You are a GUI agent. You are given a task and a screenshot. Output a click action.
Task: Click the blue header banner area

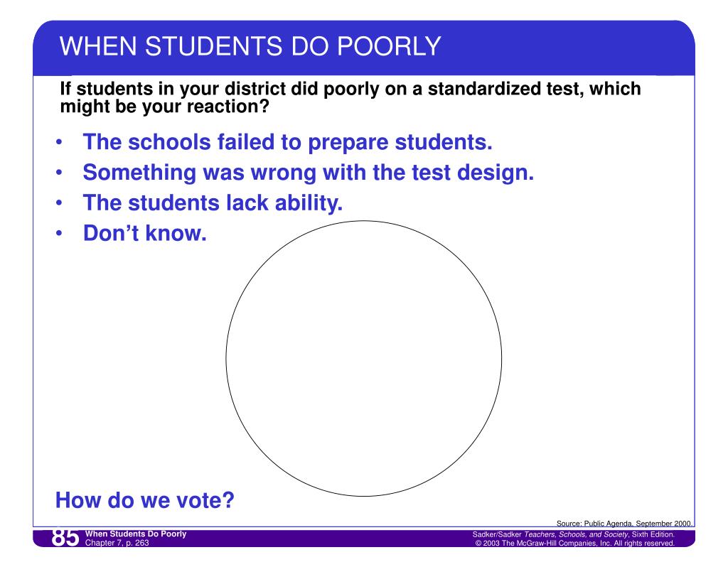tap(363, 48)
